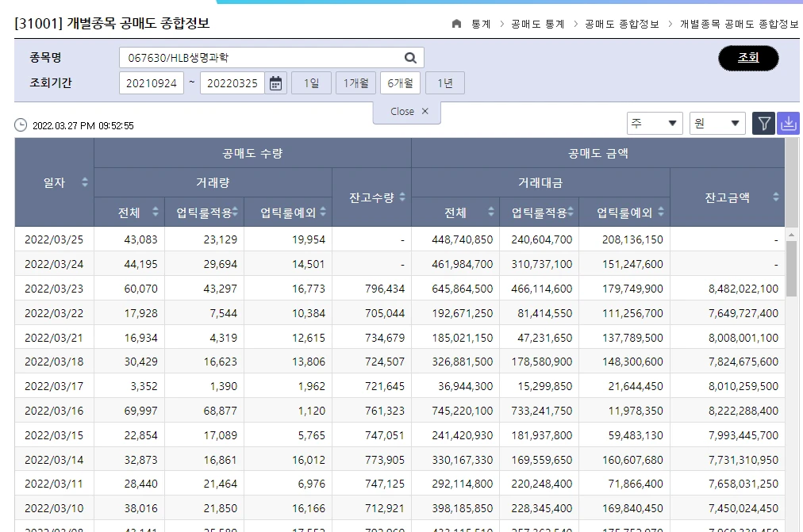Click the end date field 20220325
Image resolution: width=803 pixels, height=532 pixels.
pos(232,83)
